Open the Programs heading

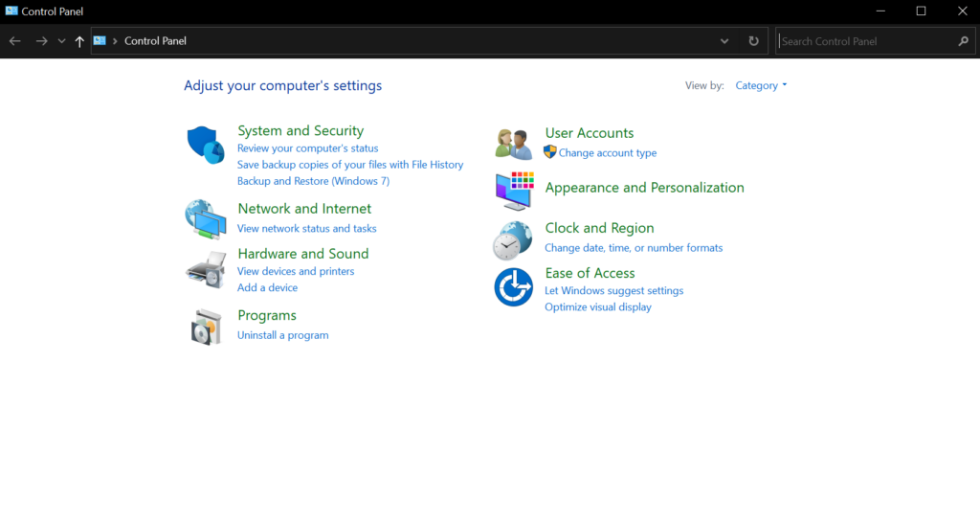click(x=267, y=315)
